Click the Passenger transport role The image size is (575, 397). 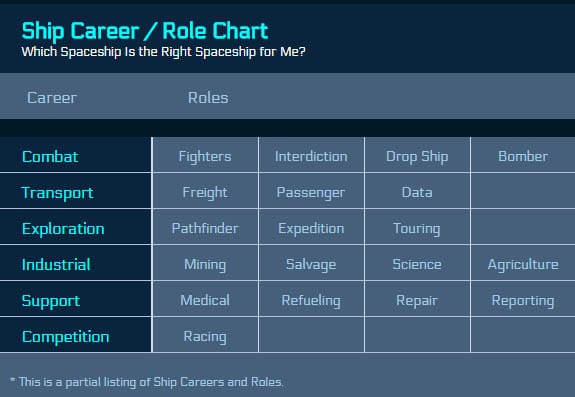pos(311,192)
